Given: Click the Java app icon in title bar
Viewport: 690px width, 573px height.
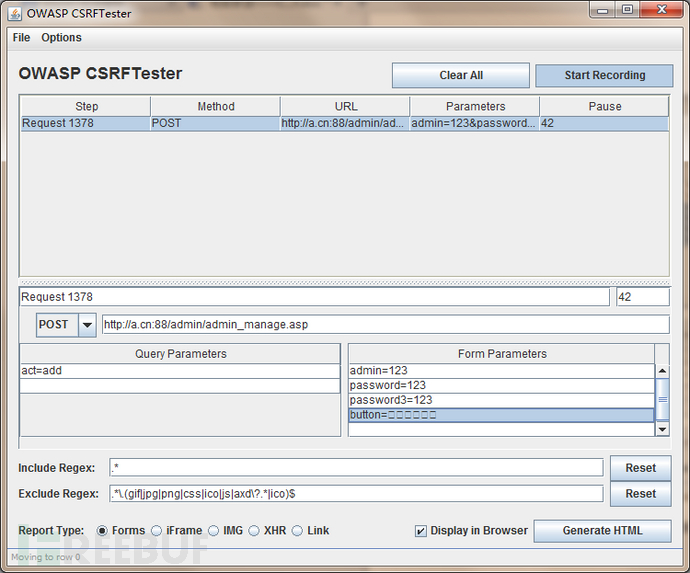Looking at the screenshot, I should pyautogui.click(x=15, y=14).
